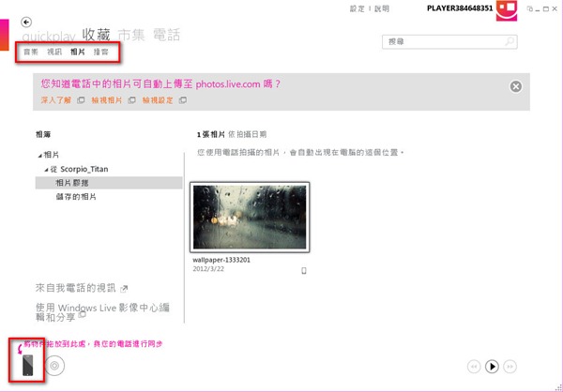Image resolution: width=563 pixels, height=392 pixels.
Task: Switch to the 相片 sub-tab
Action: point(78,52)
